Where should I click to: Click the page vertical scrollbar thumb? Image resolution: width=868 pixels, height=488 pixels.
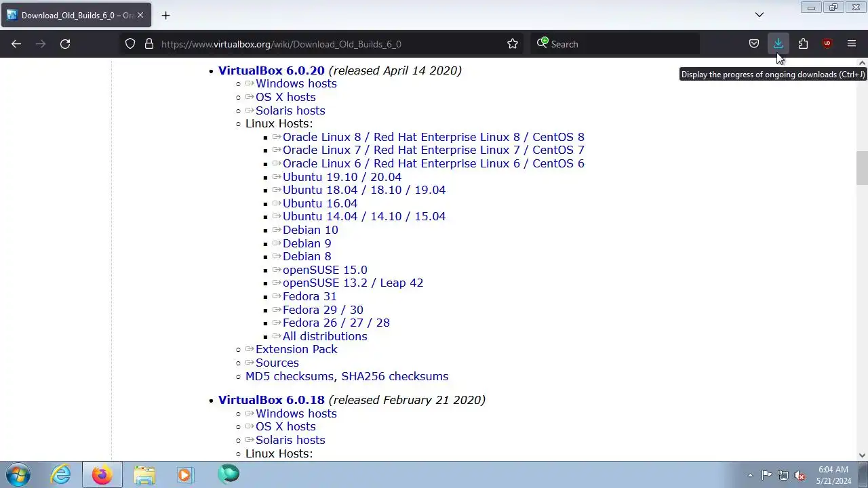click(862, 168)
